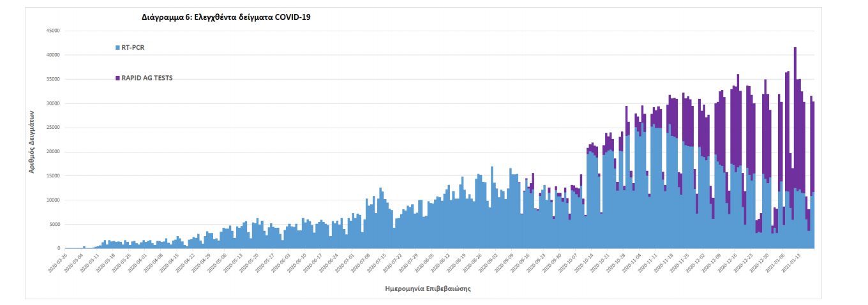Click the purple RAPID AG TESTS legend marker
This screenshot has height=305, width=868.
coord(117,78)
